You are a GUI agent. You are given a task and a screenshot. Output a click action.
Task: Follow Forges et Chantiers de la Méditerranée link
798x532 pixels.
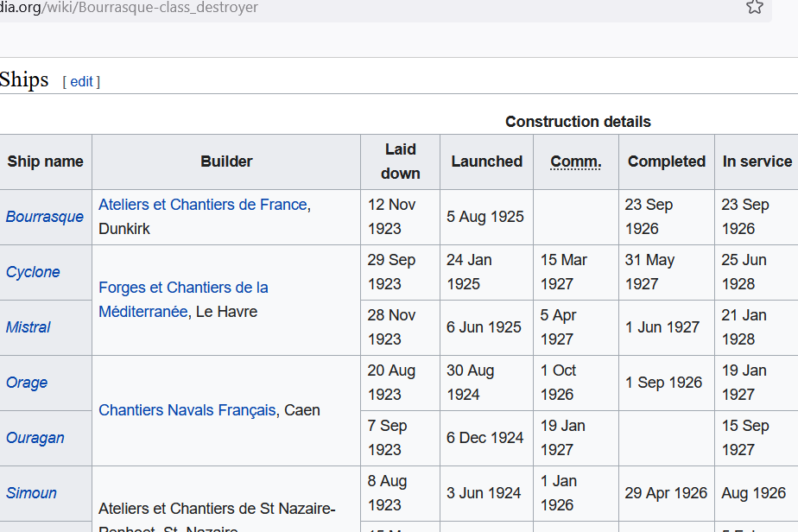tap(183, 300)
